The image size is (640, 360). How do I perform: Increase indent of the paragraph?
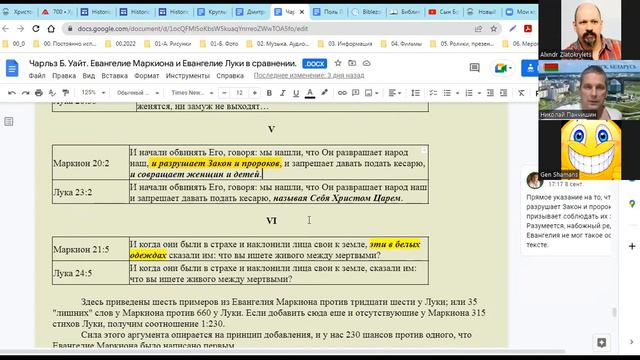click(504, 93)
